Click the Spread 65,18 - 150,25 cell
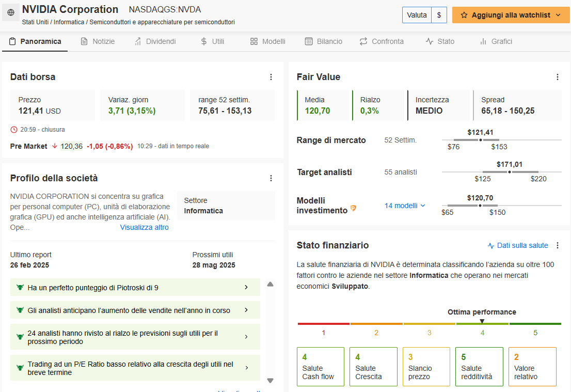The image size is (571, 392). pos(517,105)
